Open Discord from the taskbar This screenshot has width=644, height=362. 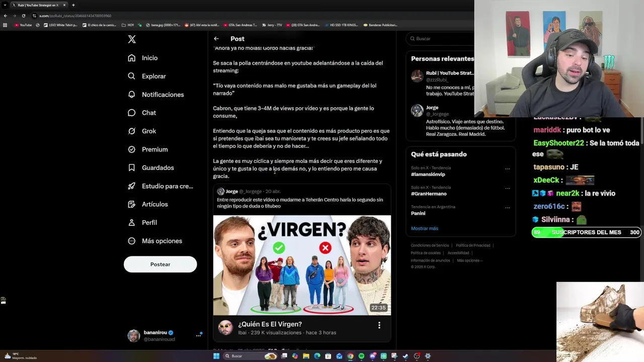point(372,356)
